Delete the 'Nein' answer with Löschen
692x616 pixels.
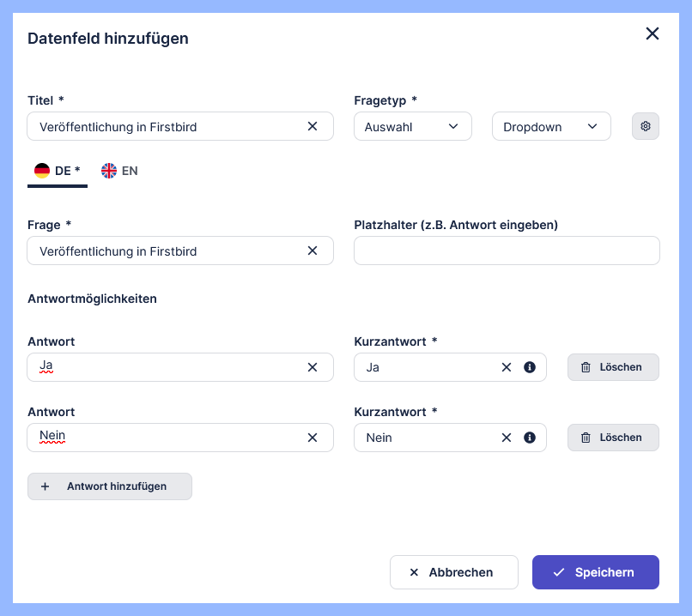[x=613, y=438]
